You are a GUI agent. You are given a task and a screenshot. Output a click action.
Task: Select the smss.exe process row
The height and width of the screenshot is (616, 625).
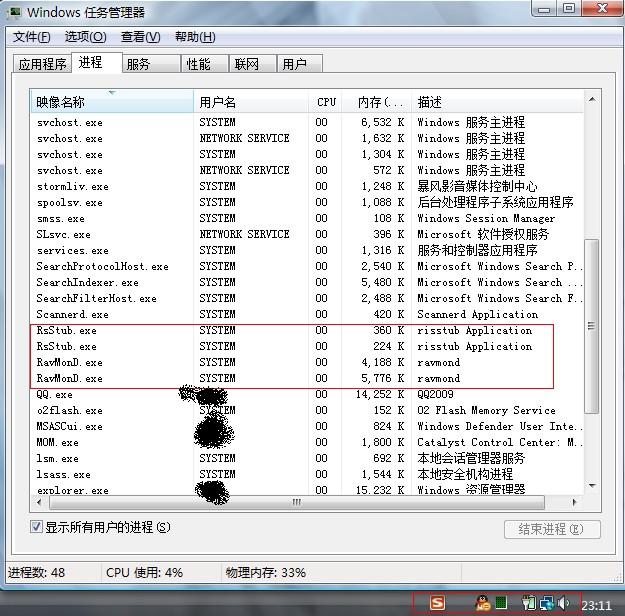[x=307, y=218]
